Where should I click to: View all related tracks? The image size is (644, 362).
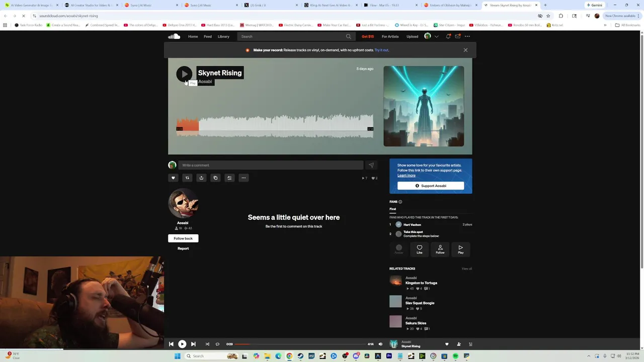467,268
